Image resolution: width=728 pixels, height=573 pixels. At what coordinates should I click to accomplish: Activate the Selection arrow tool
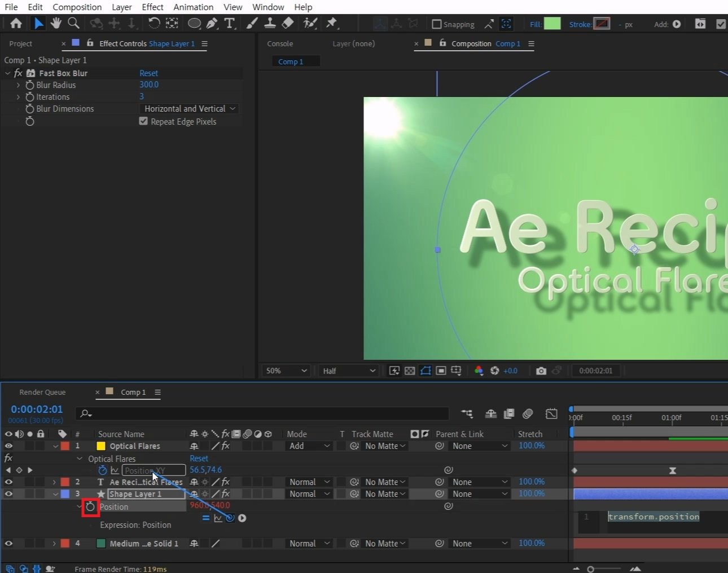38,23
